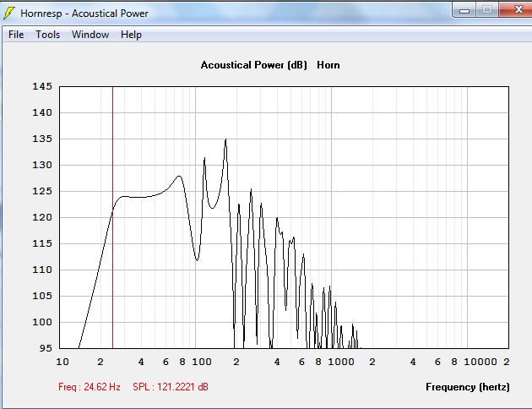Open the Window menu
The width and height of the screenshot is (532, 409).
90,35
